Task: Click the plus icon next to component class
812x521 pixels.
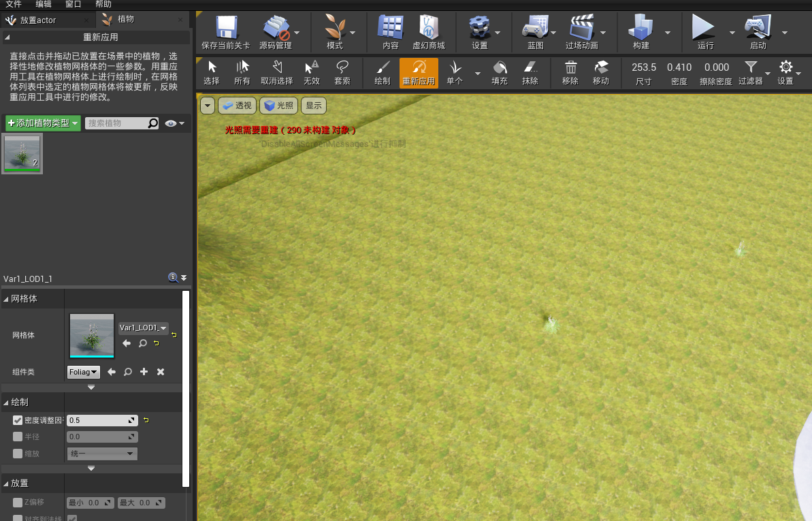Action: (144, 372)
